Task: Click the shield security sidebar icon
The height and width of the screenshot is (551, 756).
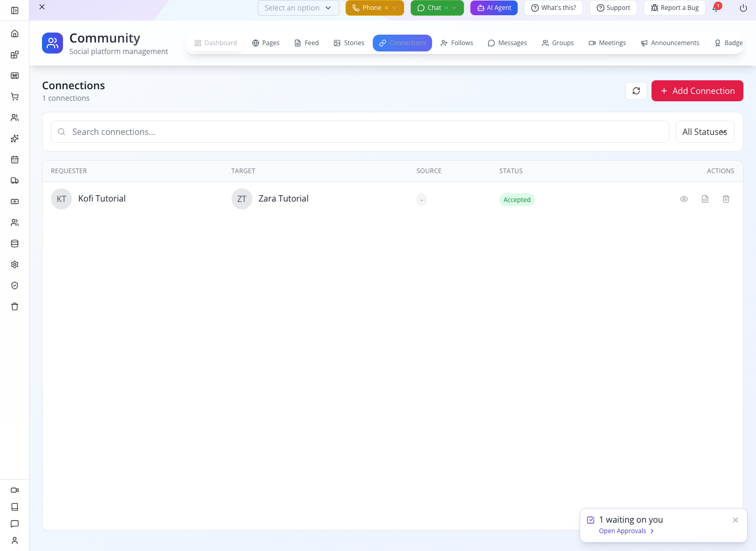Action: pyautogui.click(x=15, y=285)
